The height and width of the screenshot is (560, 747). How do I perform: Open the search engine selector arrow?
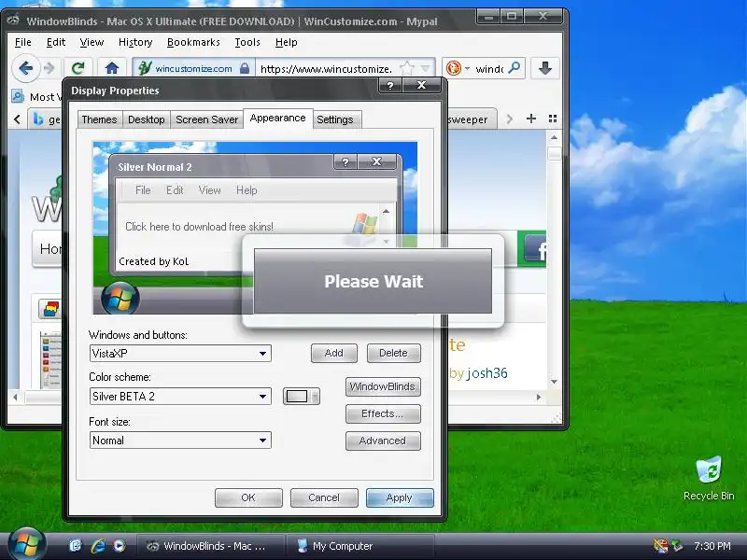point(468,68)
